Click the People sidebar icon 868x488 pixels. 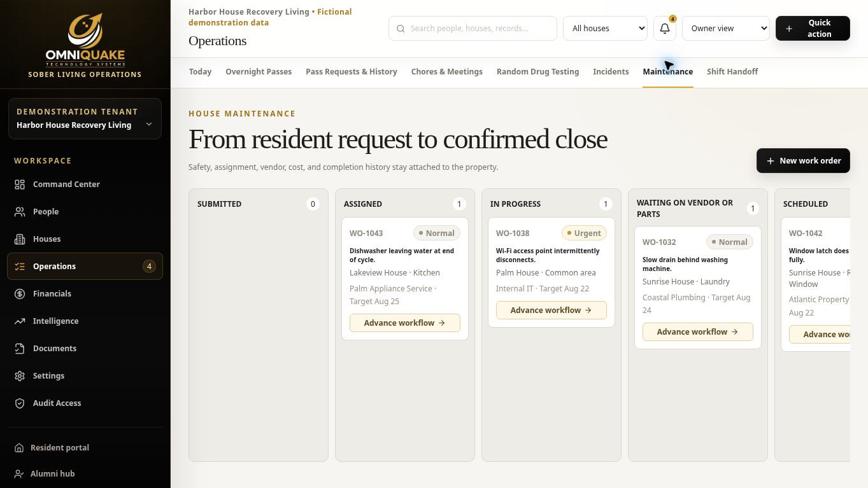(x=20, y=212)
